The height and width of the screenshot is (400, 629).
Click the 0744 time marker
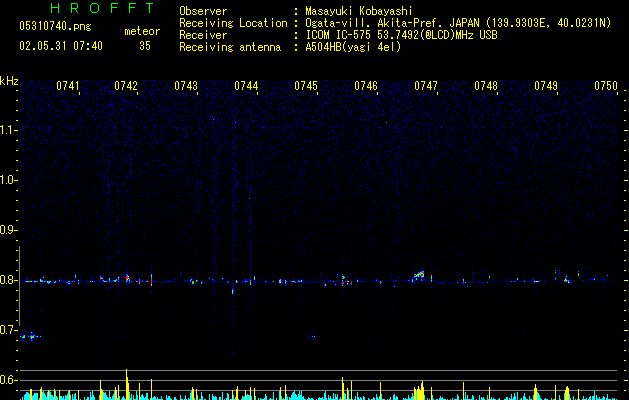pyautogui.click(x=246, y=86)
